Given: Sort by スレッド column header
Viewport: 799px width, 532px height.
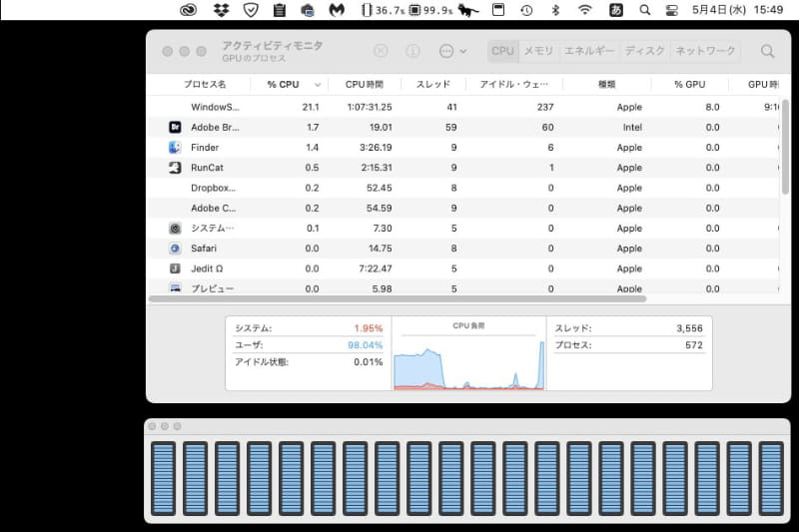Looking at the screenshot, I should 433,85.
